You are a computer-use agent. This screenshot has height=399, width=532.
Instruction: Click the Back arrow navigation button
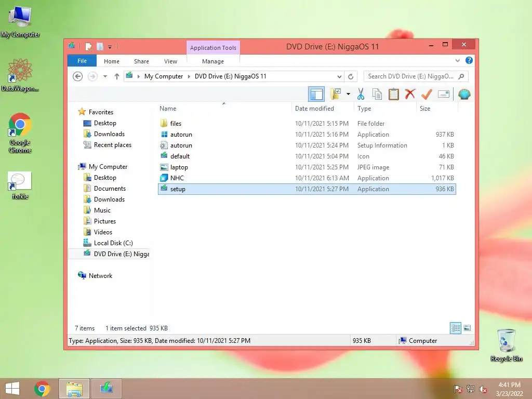click(78, 76)
